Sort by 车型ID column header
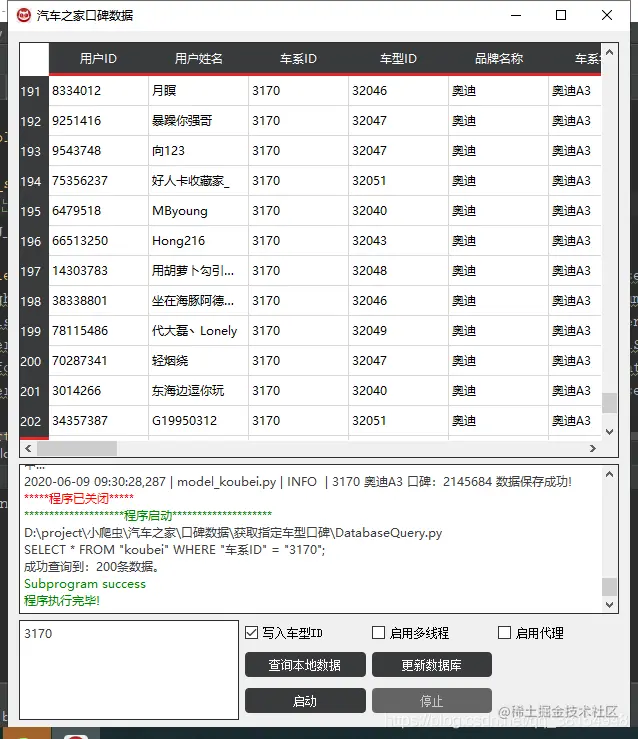 [x=398, y=58]
